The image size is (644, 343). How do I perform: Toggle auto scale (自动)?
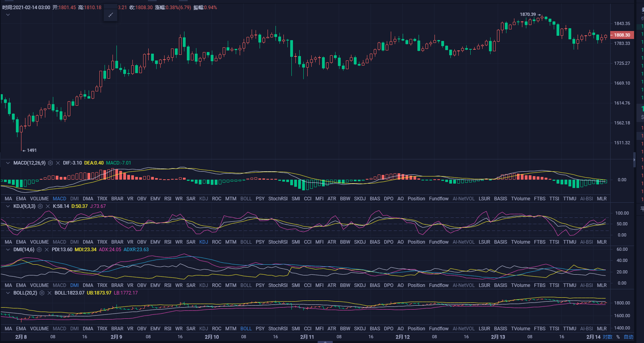pos(628,337)
